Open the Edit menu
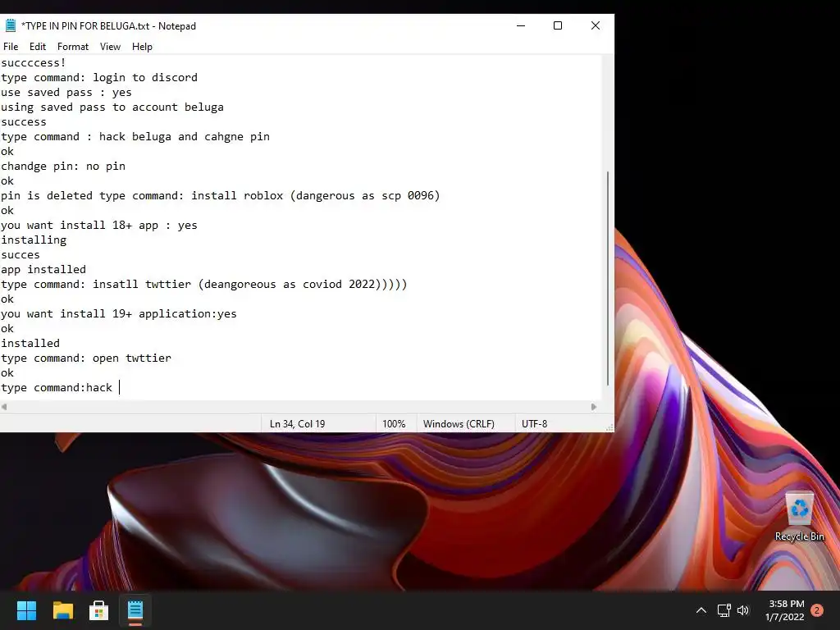The width and height of the screenshot is (840, 630). tap(38, 47)
